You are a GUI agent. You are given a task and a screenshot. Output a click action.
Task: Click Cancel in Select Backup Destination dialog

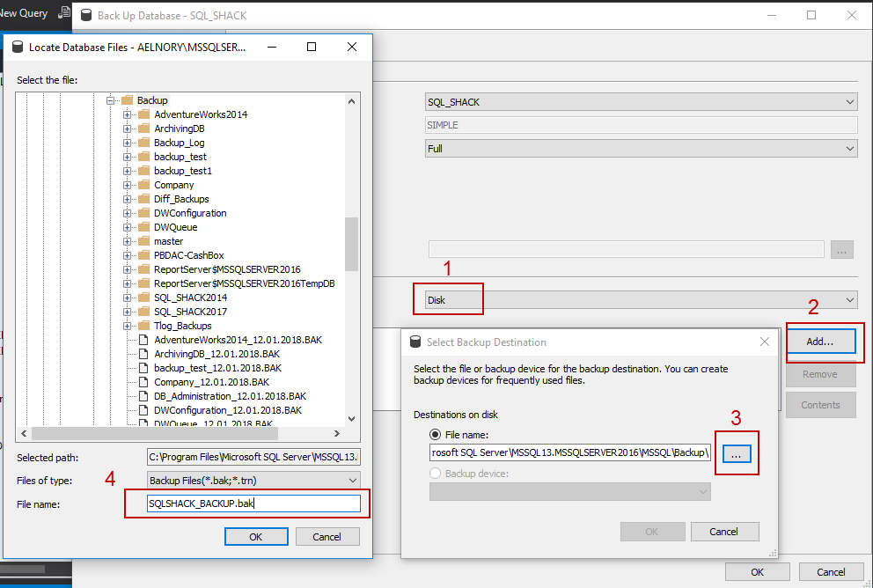point(723,532)
